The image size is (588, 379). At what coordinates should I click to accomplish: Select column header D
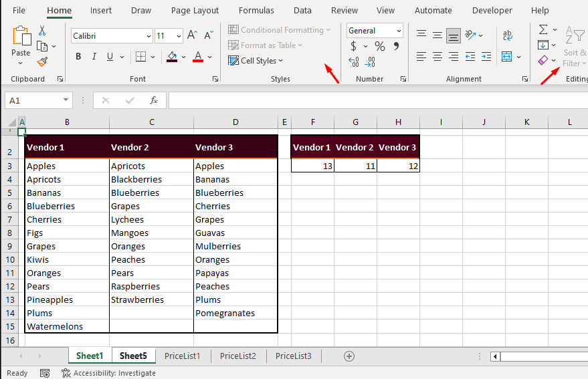(235, 122)
